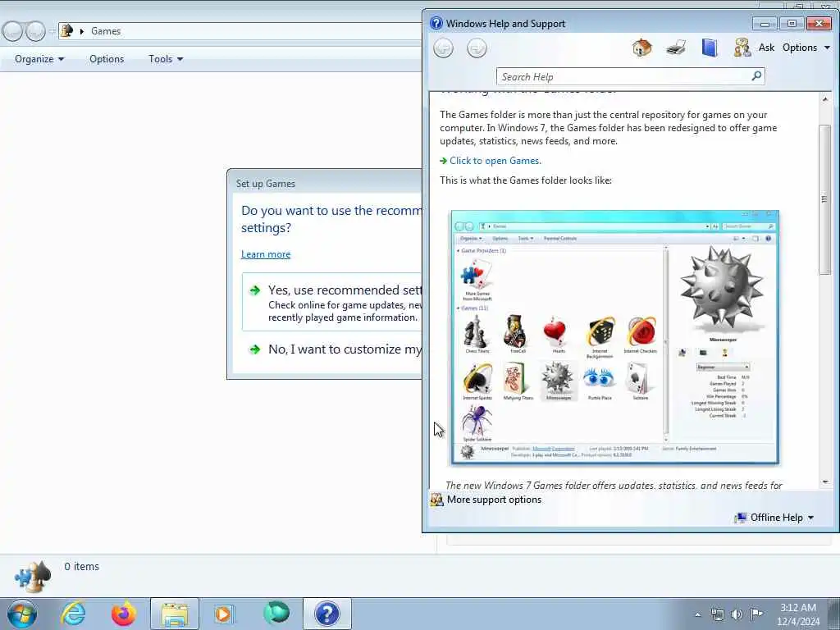This screenshot has width=840, height=630.
Task: Click the Help window vertical scrollbar thumb
Action: coord(824,199)
